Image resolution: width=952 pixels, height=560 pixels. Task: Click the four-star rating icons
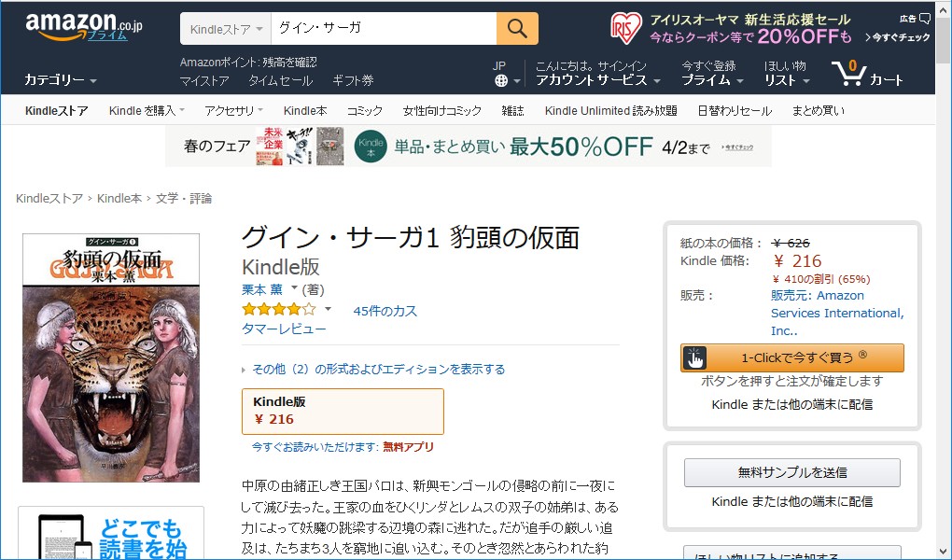point(278,310)
